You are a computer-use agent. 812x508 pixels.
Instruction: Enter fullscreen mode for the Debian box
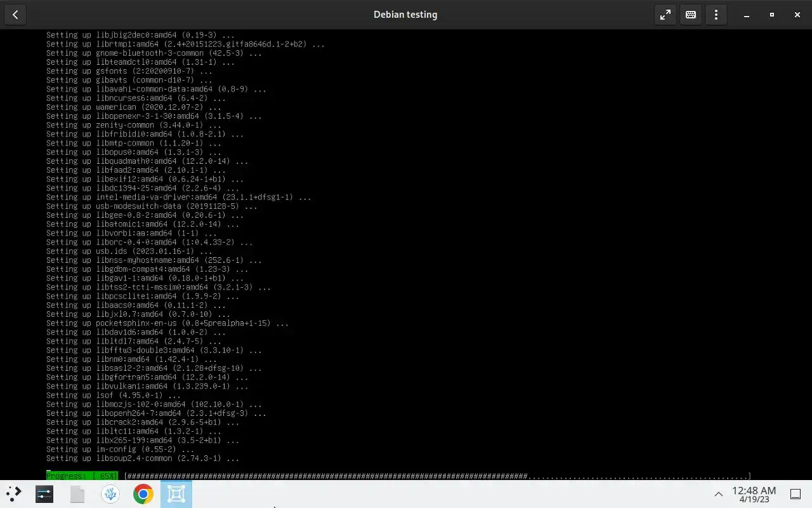click(665, 15)
